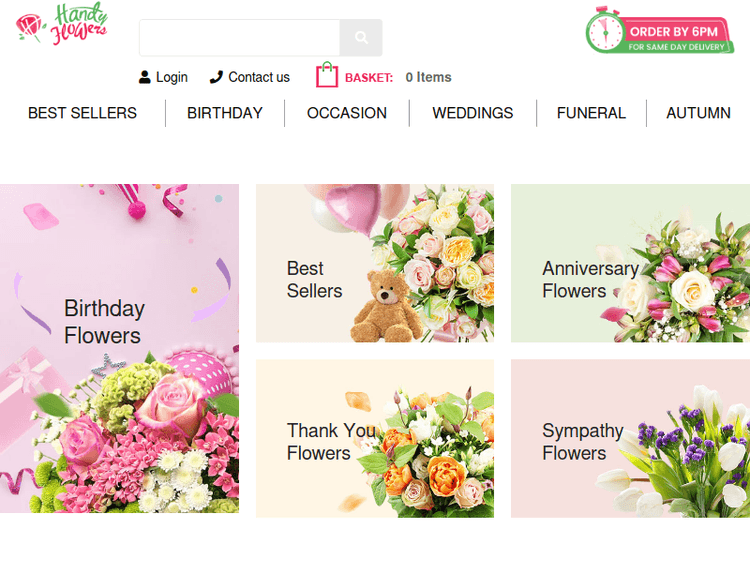Click the 0 Items basket count
Viewport: 750px width, 563px height.
(x=429, y=77)
